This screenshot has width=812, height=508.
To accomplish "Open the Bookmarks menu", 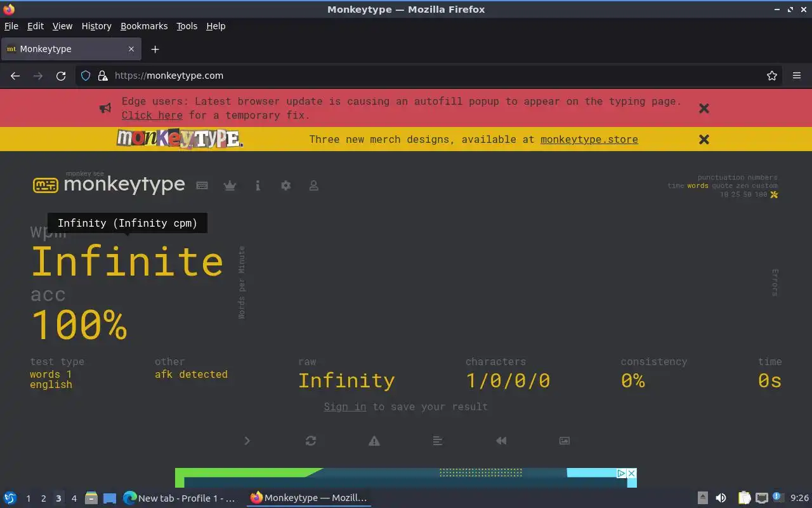I will point(144,26).
